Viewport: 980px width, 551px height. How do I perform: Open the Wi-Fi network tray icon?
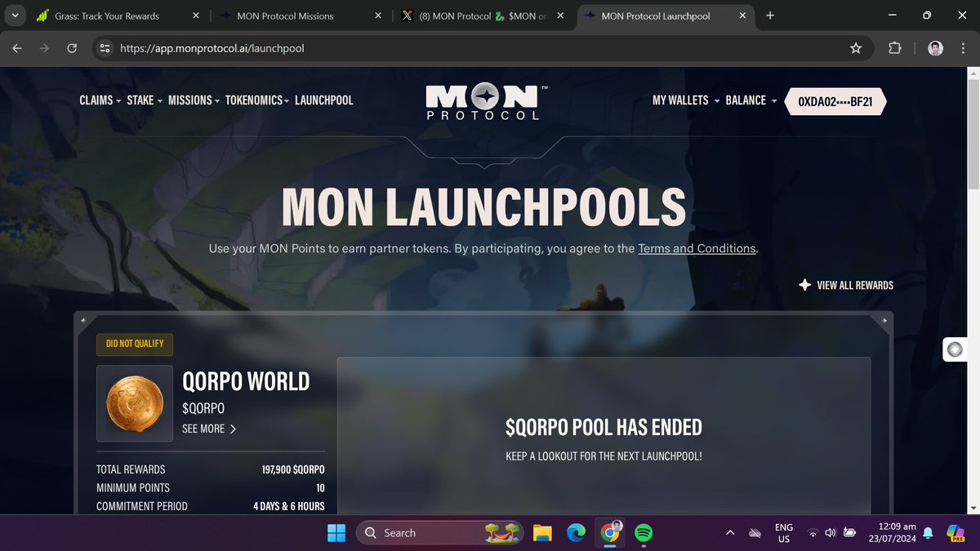(x=813, y=533)
